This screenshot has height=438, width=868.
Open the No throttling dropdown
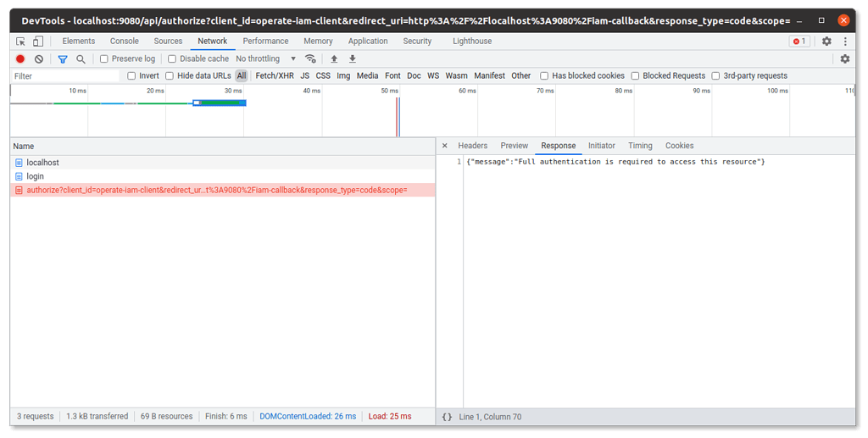click(x=265, y=58)
